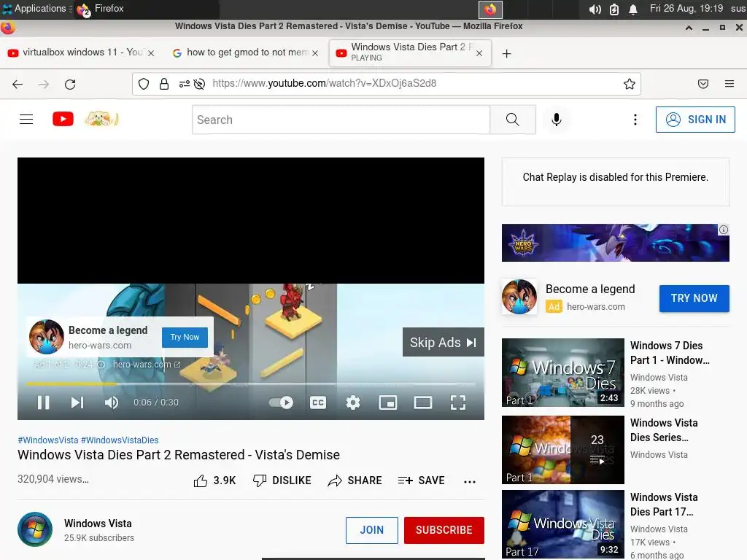Click the #WindowsVista hashtag link

point(48,440)
